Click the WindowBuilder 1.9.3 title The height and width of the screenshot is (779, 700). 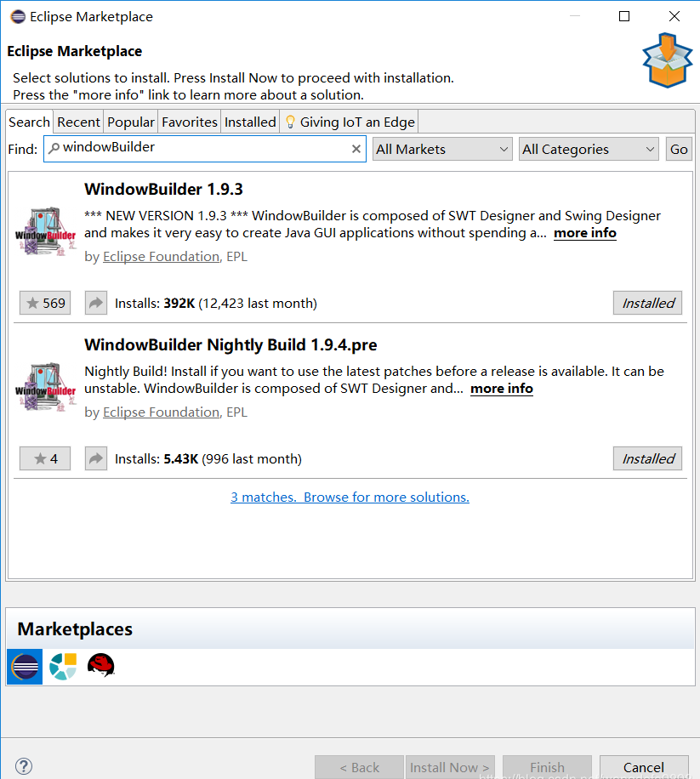click(x=163, y=190)
